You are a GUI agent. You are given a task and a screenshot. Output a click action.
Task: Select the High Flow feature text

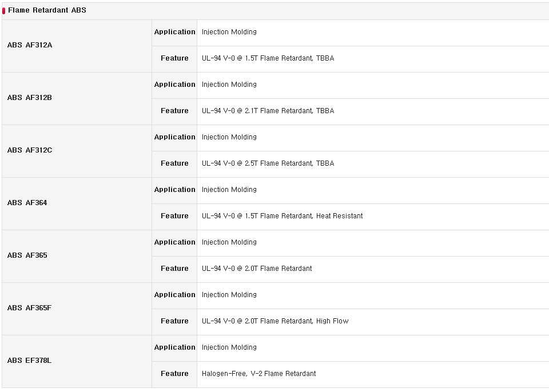332,321
